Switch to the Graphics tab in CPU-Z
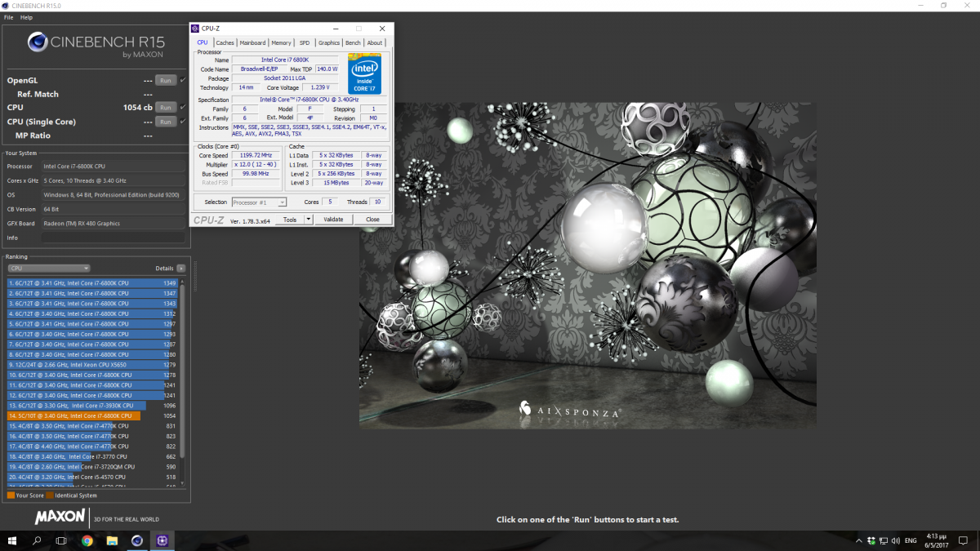 pyautogui.click(x=329, y=42)
